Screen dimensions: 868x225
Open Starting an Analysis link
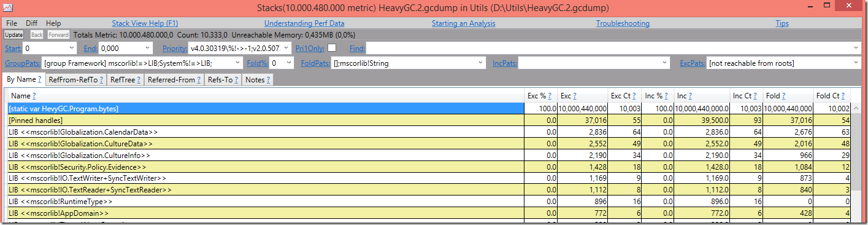(x=463, y=23)
